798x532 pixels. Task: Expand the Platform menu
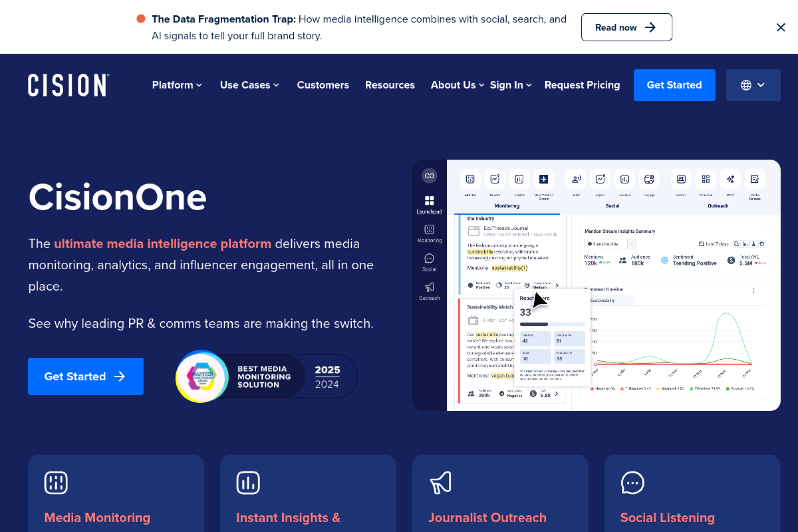coord(177,85)
